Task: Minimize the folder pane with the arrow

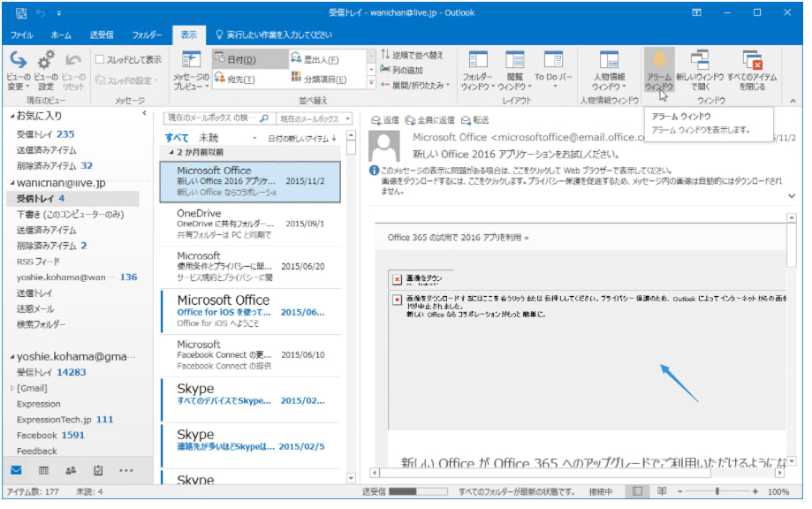Action: (145, 113)
